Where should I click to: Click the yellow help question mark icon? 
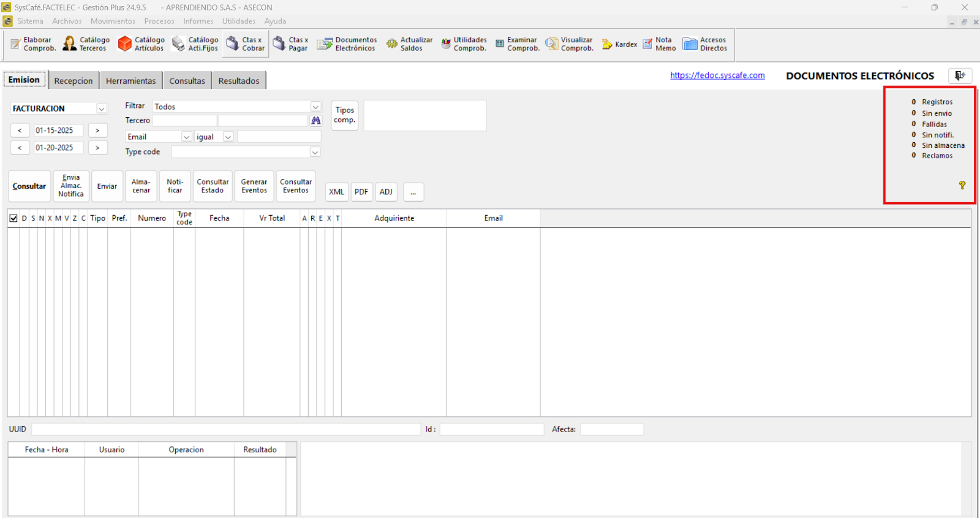tap(962, 185)
